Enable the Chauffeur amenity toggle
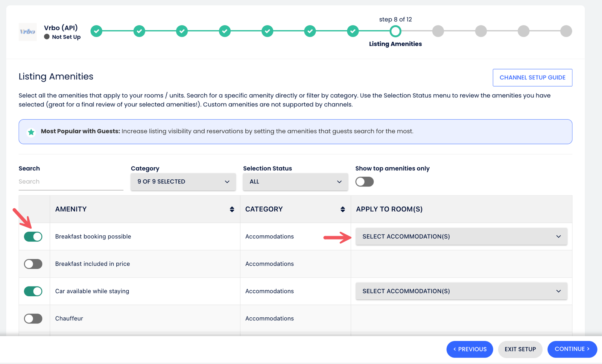This screenshot has width=602, height=364. click(x=33, y=319)
